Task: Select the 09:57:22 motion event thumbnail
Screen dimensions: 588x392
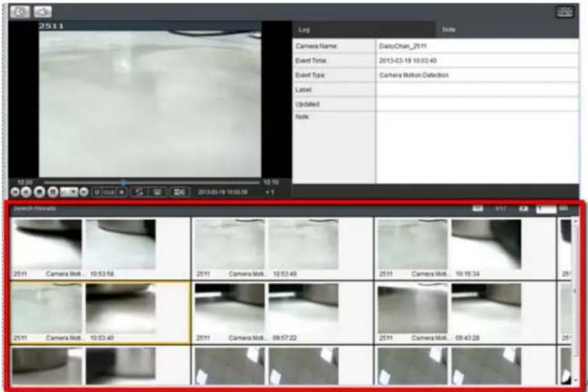Action: 282,312
